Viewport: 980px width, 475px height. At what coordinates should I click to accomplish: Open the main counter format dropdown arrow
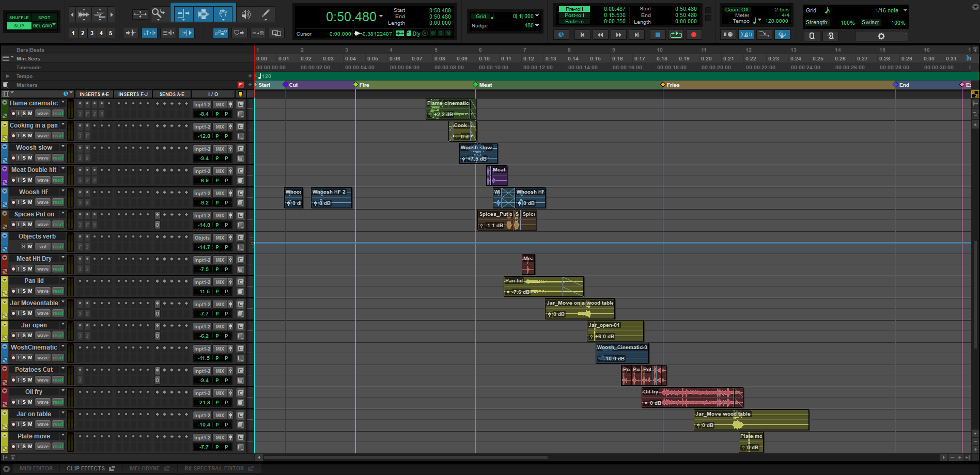tap(381, 16)
